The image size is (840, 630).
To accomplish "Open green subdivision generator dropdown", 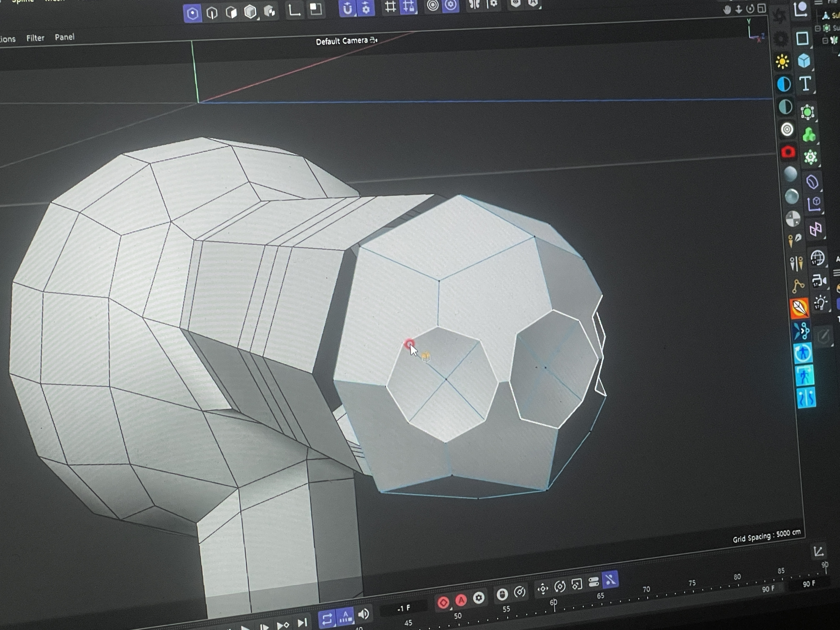I will [807, 112].
